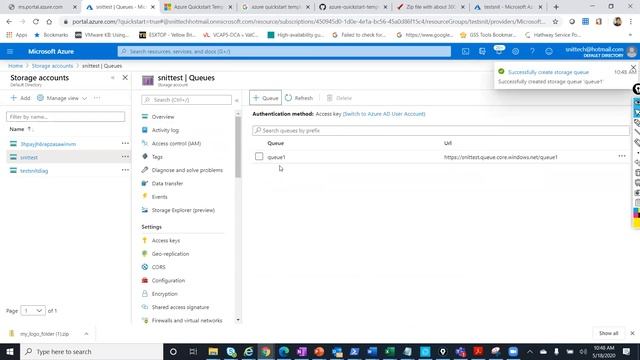640x360 pixels.
Task: Close the Storage accounts panel
Action: (125, 78)
